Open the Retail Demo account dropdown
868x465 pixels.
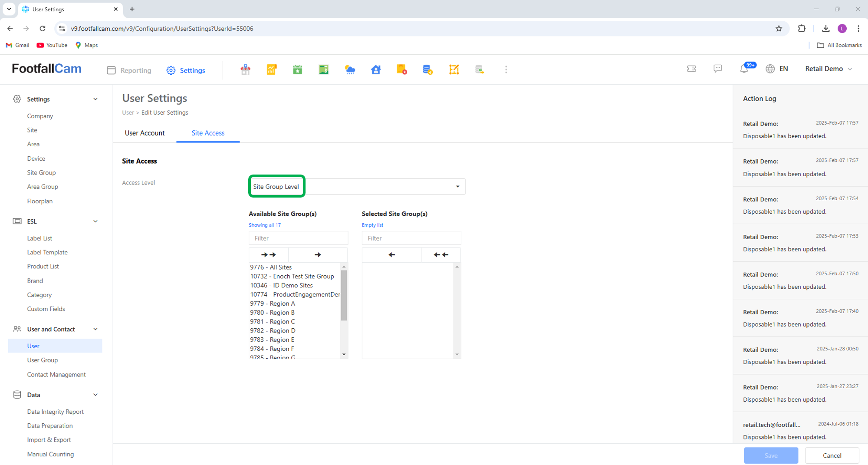pyautogui.click(x=829, y=69)
